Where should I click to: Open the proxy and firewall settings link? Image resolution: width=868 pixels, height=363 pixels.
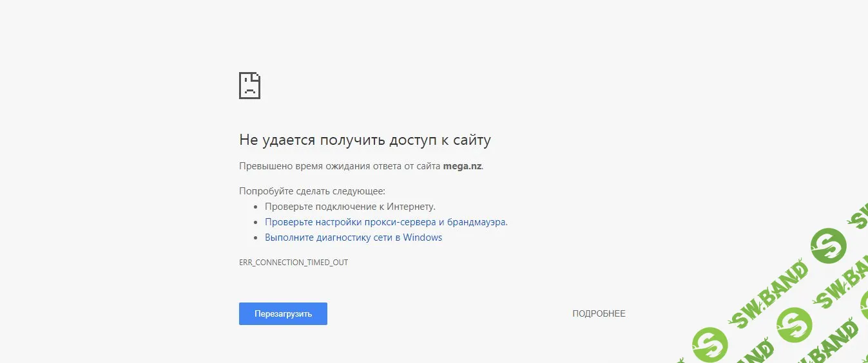pyautogui.click(x=385, y=222)
